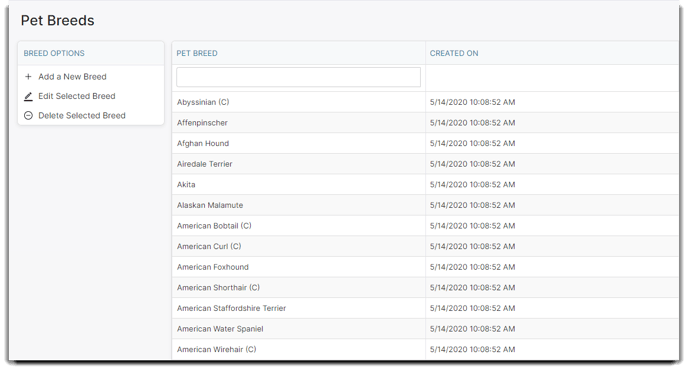Sort by the CREATED ON column header

click(x=454, y=53)
